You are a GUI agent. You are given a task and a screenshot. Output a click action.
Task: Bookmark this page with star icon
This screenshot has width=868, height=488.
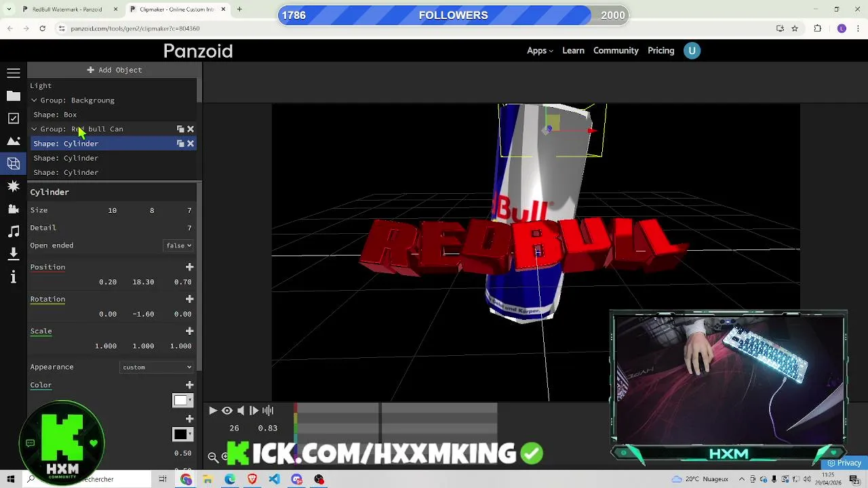pos(795,28)
